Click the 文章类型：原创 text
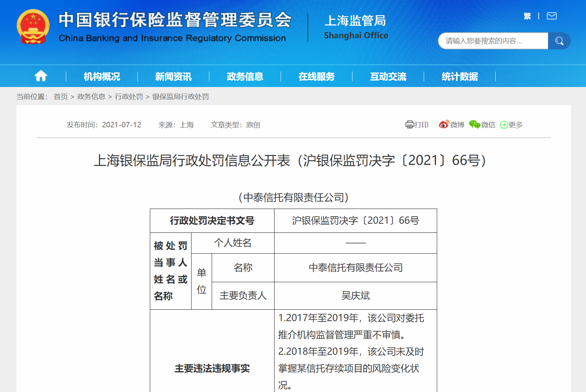The width and height of the screenshot is (586, 392). pyautogui.click(x=235, y=125)
